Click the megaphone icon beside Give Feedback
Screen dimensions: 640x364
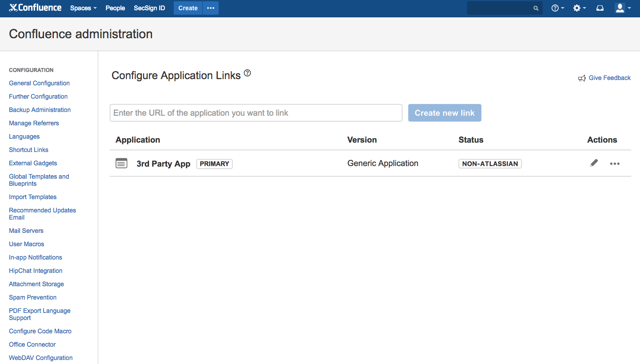coord(582,78)
